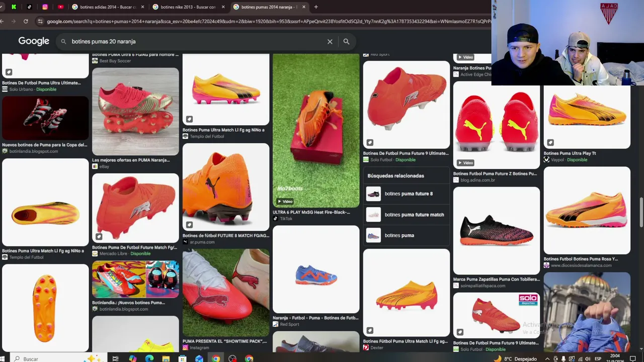Viewport: 644px width, 362px height.
Task: Open the pinned TikTok tab
Action: pos(29,7)
